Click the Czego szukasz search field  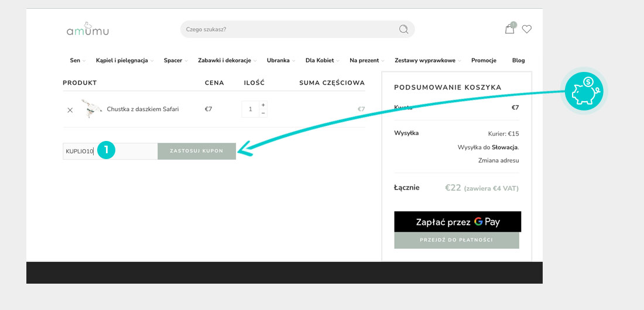tap(287, 29)
